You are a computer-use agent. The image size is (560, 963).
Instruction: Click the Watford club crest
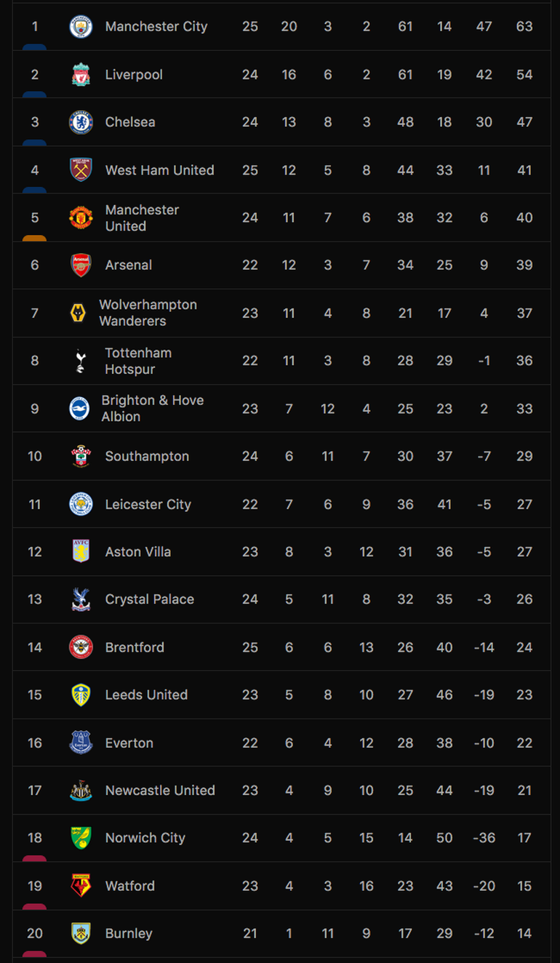pos(81,886)
